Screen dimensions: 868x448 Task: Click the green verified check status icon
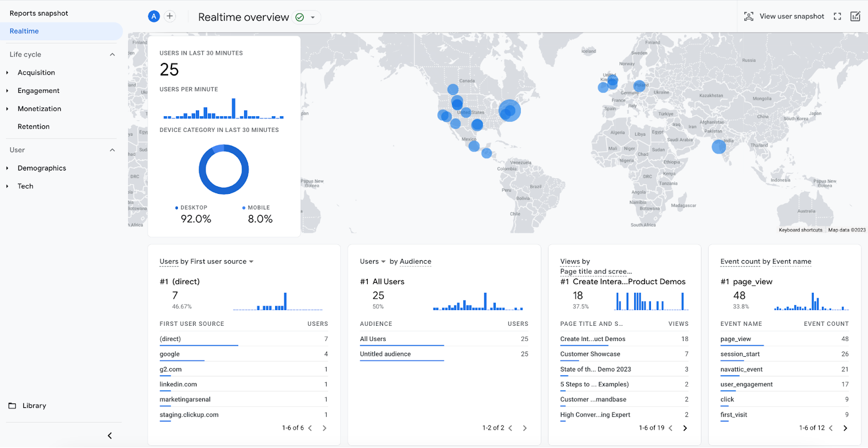pos(299,17)
